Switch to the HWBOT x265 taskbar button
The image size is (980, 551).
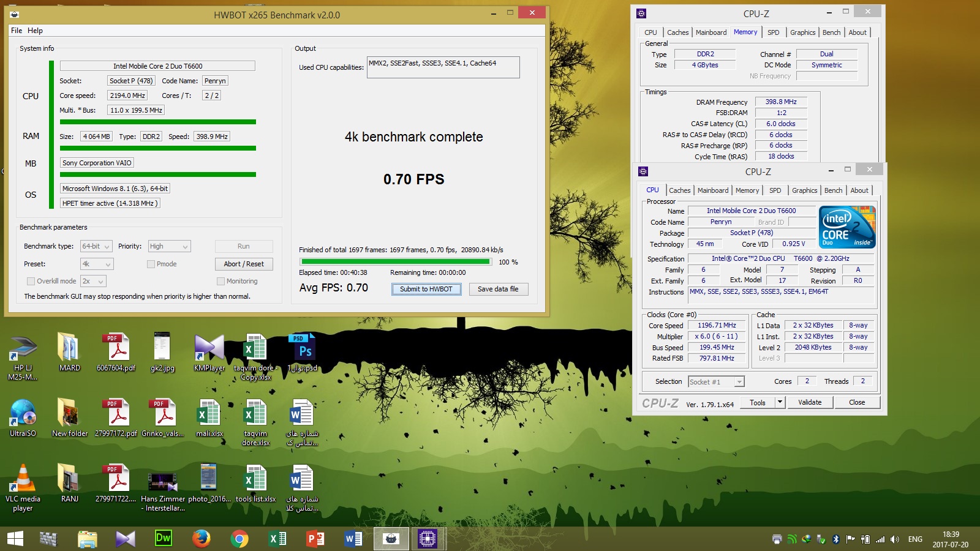click(x=391, y=539)
